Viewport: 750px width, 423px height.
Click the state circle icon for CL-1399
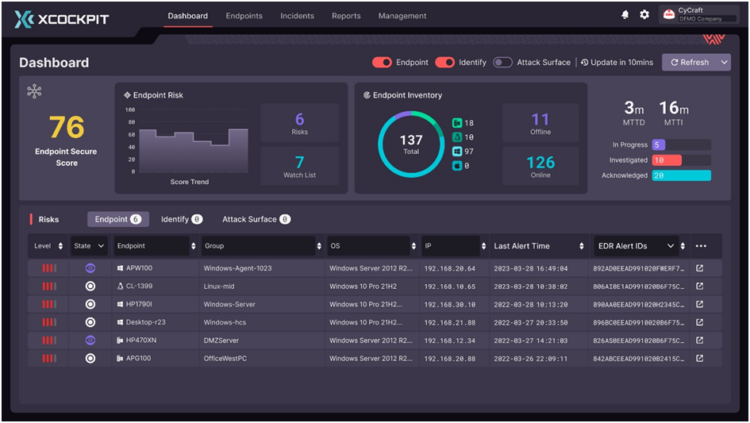[x=90, y=286]
